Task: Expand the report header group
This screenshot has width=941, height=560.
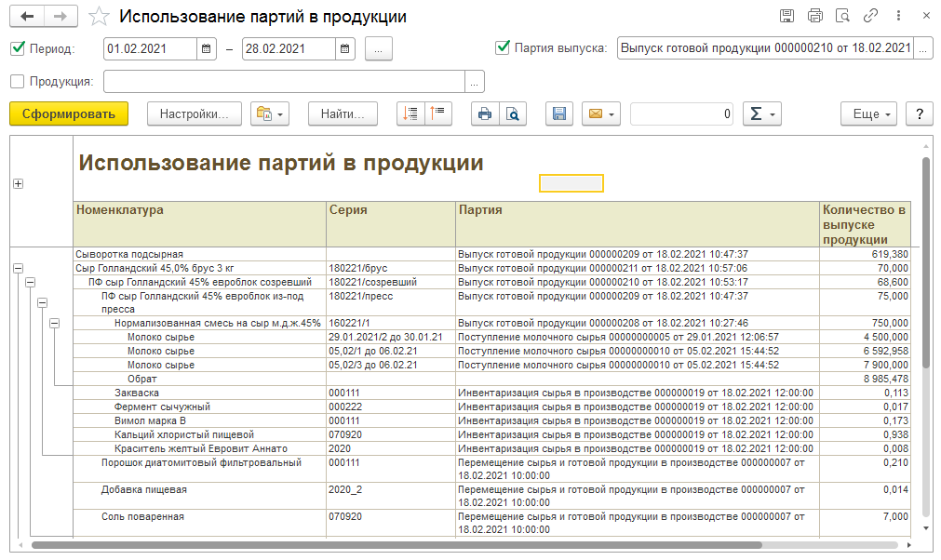Action: click(18, 184)
